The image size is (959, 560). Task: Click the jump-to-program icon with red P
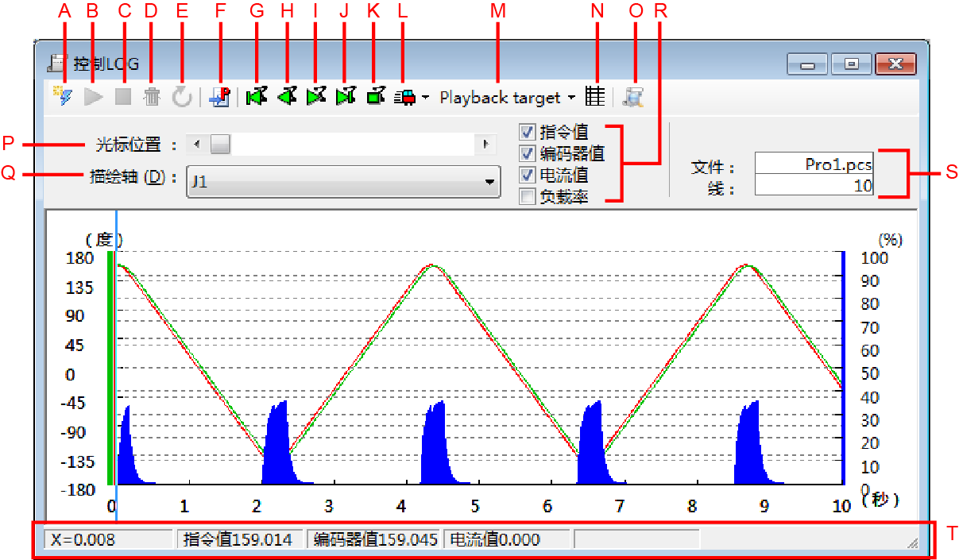pyautogui.click(x=218, y=97)
